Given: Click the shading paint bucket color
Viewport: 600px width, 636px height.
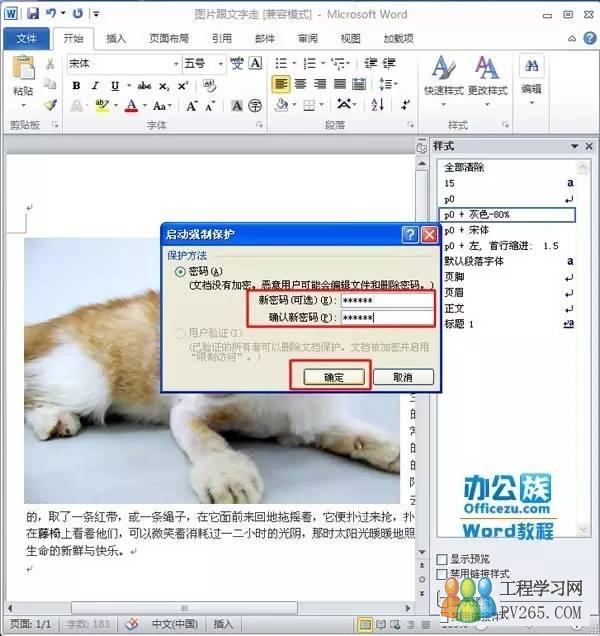Looking at the screenshot, I should pos(282,105).
